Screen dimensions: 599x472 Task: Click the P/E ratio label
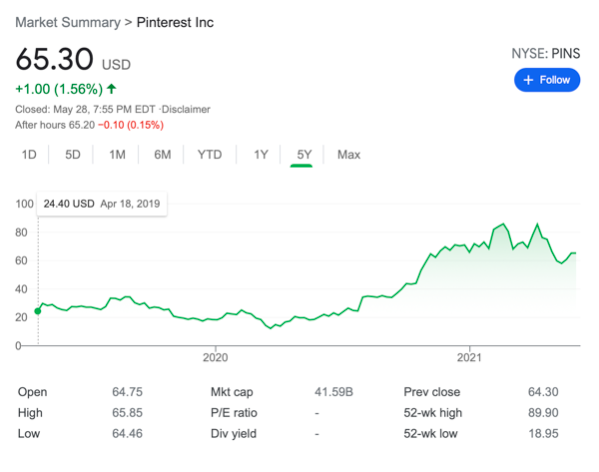click(234, 413)
